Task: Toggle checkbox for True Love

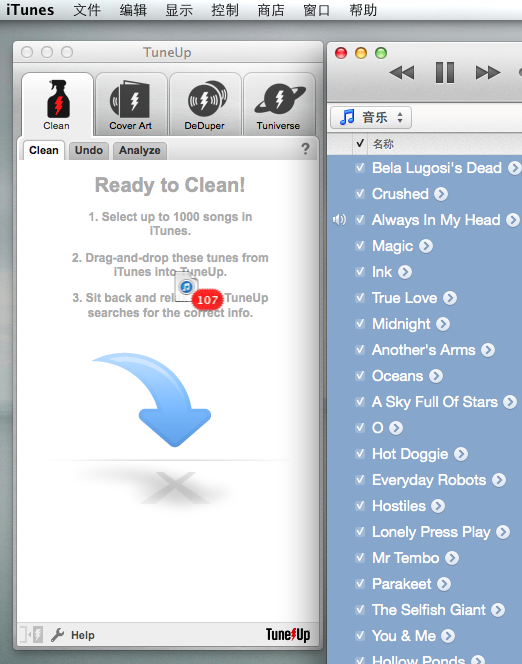Action: 360,298
